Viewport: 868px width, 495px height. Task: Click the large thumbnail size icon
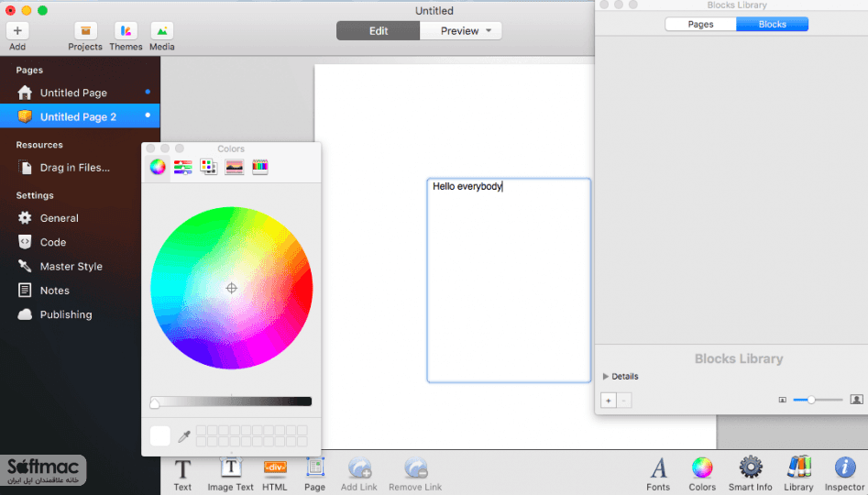(856, 400)
